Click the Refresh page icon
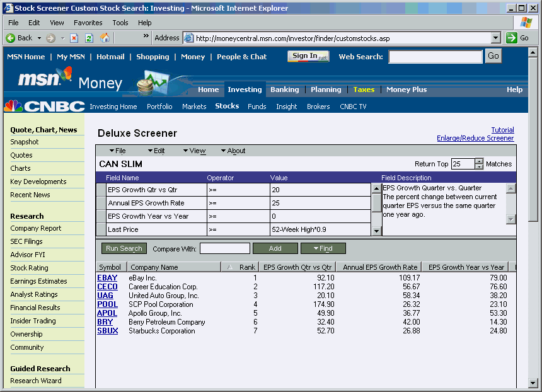Image resolution: width=542 pixels, height=392 pixels. click(x=89, y=38)
